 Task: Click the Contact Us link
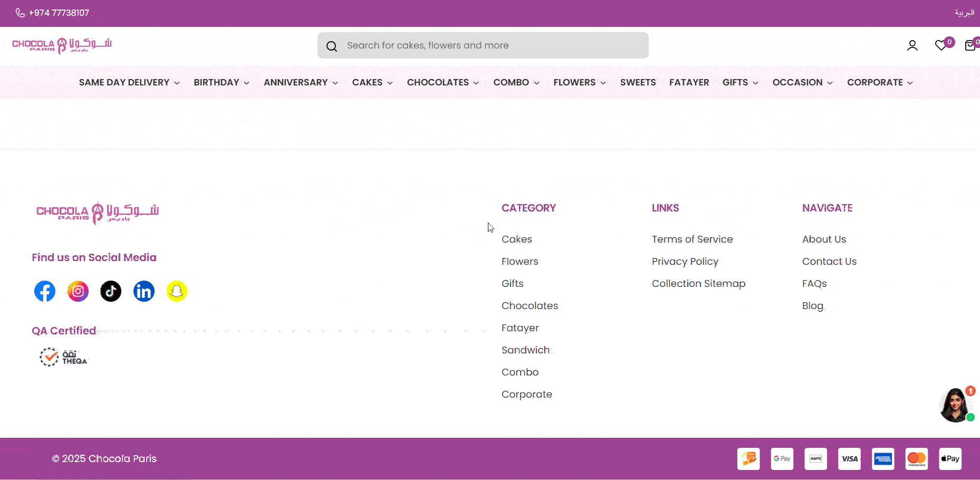point(829,261)
